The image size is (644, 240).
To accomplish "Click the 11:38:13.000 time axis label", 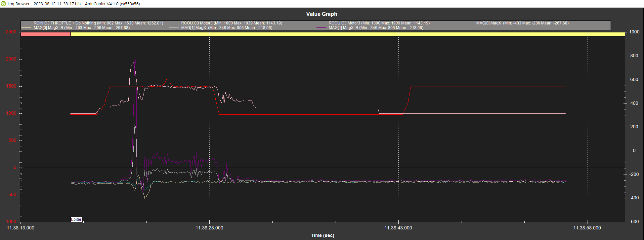I will [21, 228].
